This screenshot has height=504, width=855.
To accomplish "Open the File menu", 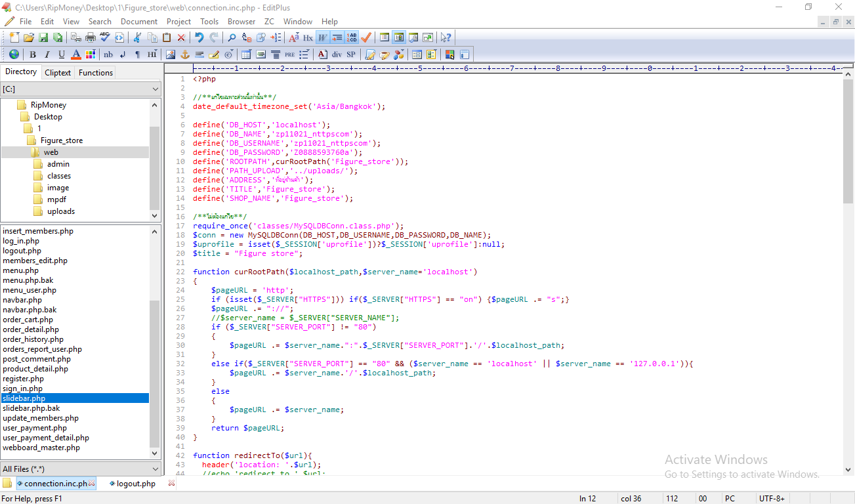I will pyautogui.click(x=26, y=21).
